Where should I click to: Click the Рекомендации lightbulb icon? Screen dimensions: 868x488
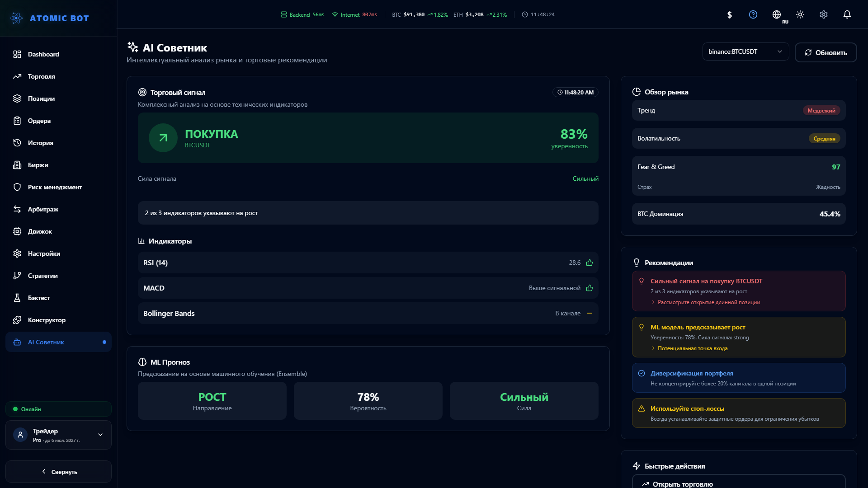(637, 263)
